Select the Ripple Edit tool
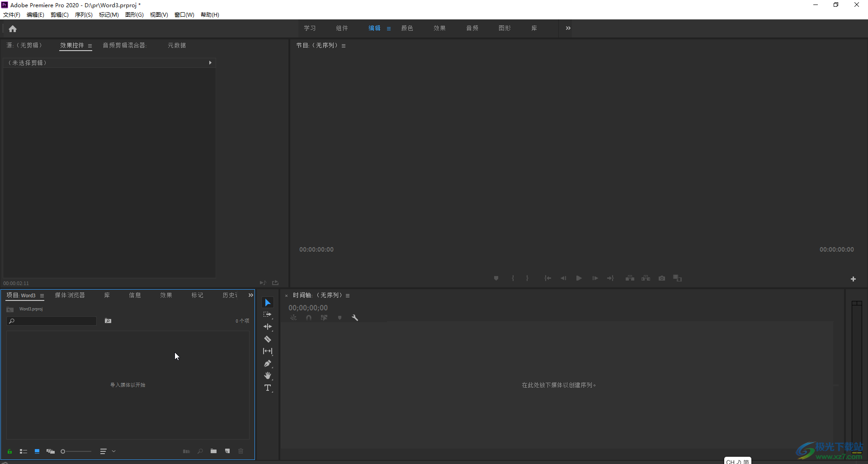Screen dimensions: 868x464 (x=268, y=327)
